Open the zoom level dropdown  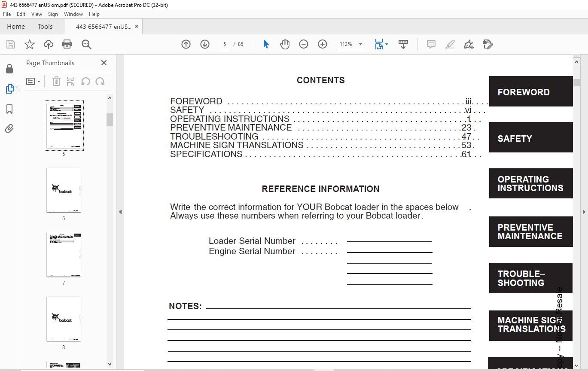(x=360, y=44)
